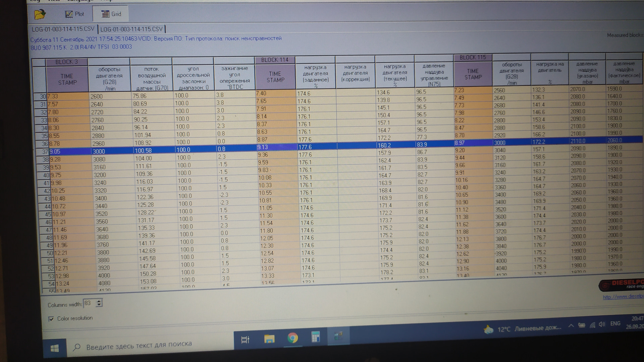
Task: Click the volume speaker tray icon
Action: click(602, 324)
